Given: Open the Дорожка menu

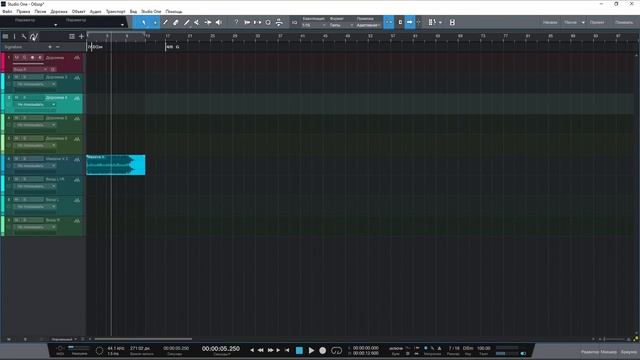Looking at the screenshot, I should (59, 11).
